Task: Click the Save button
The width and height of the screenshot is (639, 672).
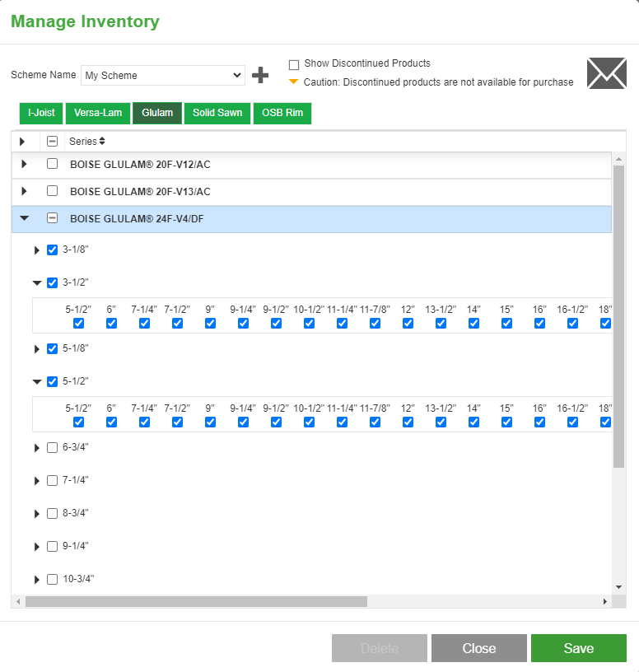Action: click(579, 648)
